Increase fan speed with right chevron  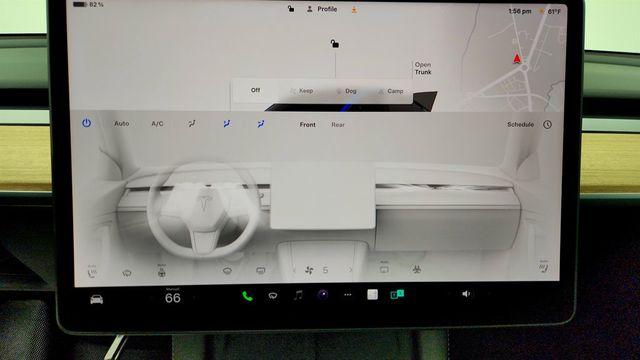click(350, 270)
